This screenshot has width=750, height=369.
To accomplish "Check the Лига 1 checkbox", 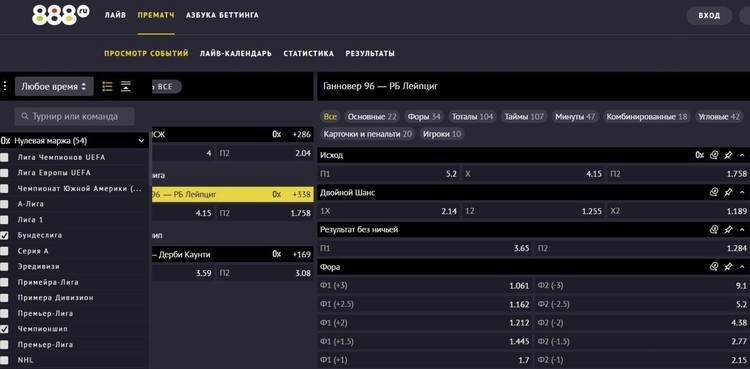I will coord(4,220).
